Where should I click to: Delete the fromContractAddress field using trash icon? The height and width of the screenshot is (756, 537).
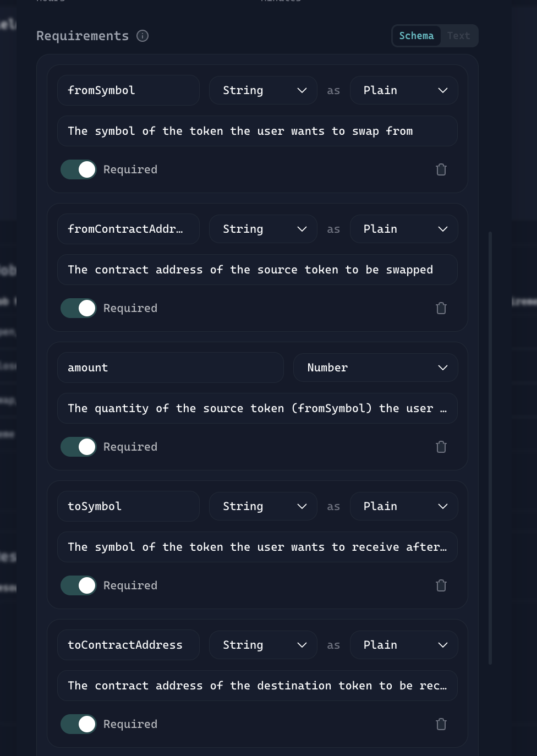[441, 308]
